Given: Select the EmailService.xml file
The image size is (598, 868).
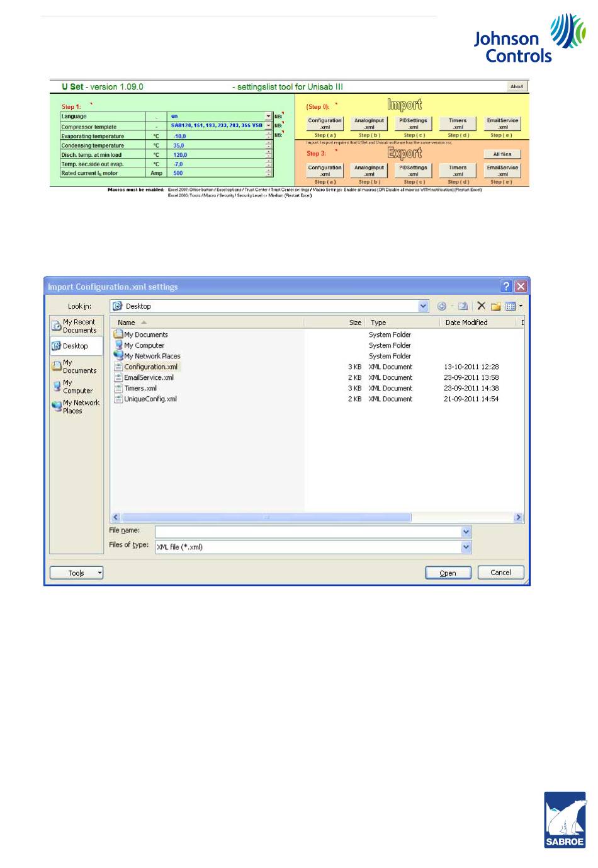Looking at the screenshot, I should (x=144, y=377).
